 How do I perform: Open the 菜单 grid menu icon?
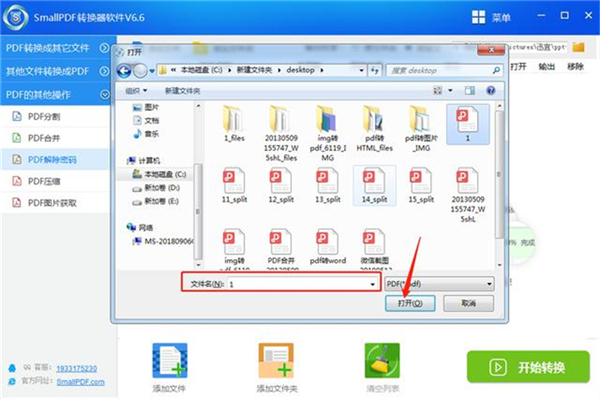pyautogui.click(x=478, y=17)
